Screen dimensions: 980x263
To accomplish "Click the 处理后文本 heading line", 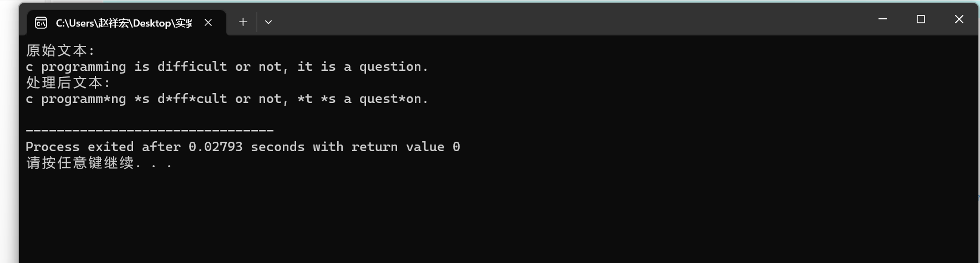I will click(x=68, y=82).
